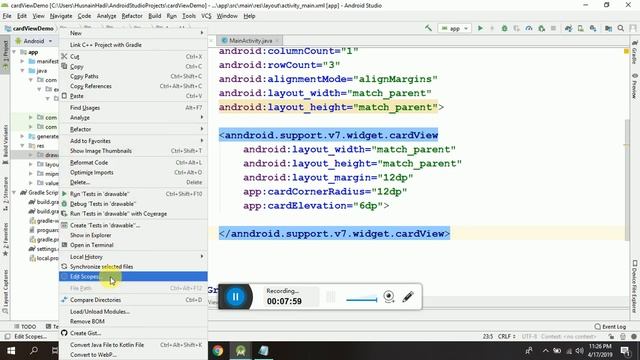Click Optimize Imports in context menu
This screenshot has height=360, width=640.
point(133,172)
